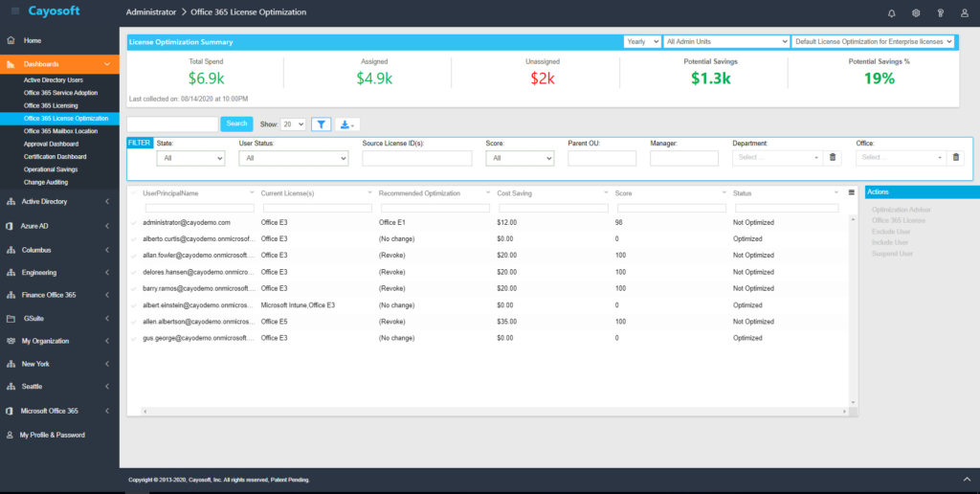Viewport: 980px width, 494px height.
Task: Click the grid vertical scrollbar
Action: pos(854,311)
